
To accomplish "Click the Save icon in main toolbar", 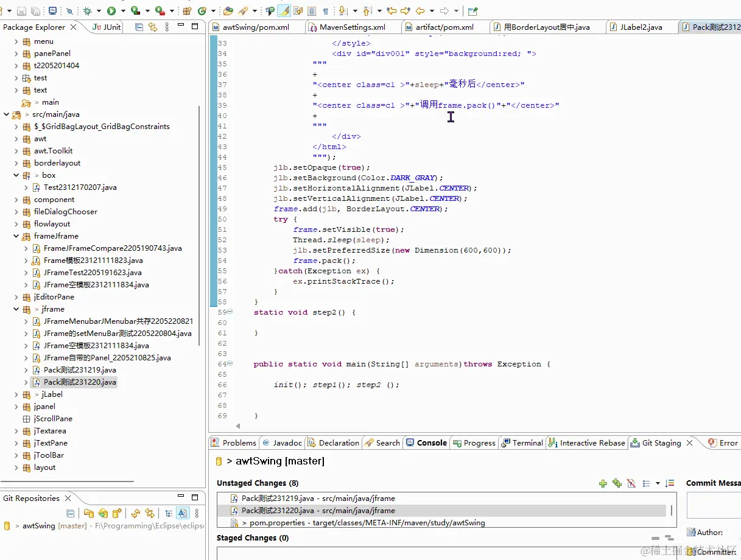I will [x=21, y=11].
